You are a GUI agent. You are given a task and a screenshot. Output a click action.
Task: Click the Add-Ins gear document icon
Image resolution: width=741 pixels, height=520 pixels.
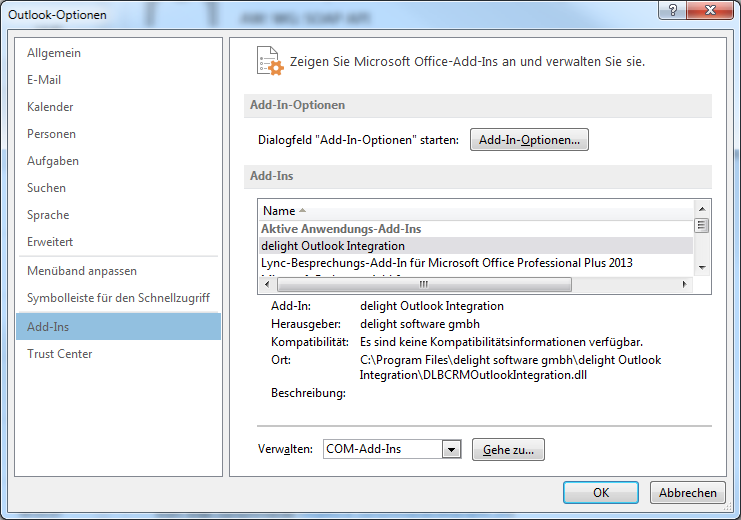coord(267,60)
